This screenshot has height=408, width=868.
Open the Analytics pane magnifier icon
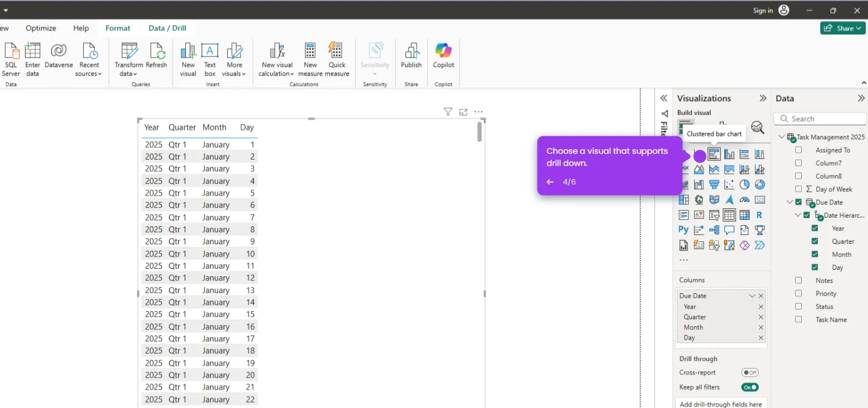[x=757, y=127]
